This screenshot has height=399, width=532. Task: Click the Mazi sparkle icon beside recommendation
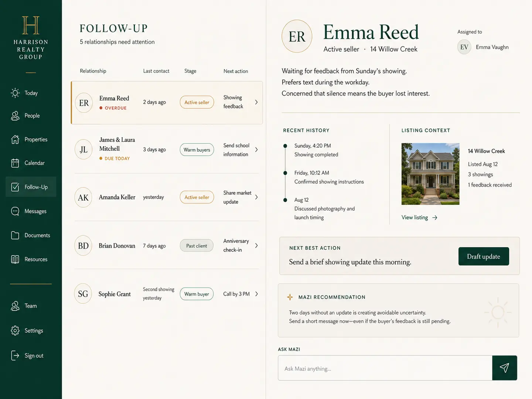pyautogui.click(x=290, y=297)
